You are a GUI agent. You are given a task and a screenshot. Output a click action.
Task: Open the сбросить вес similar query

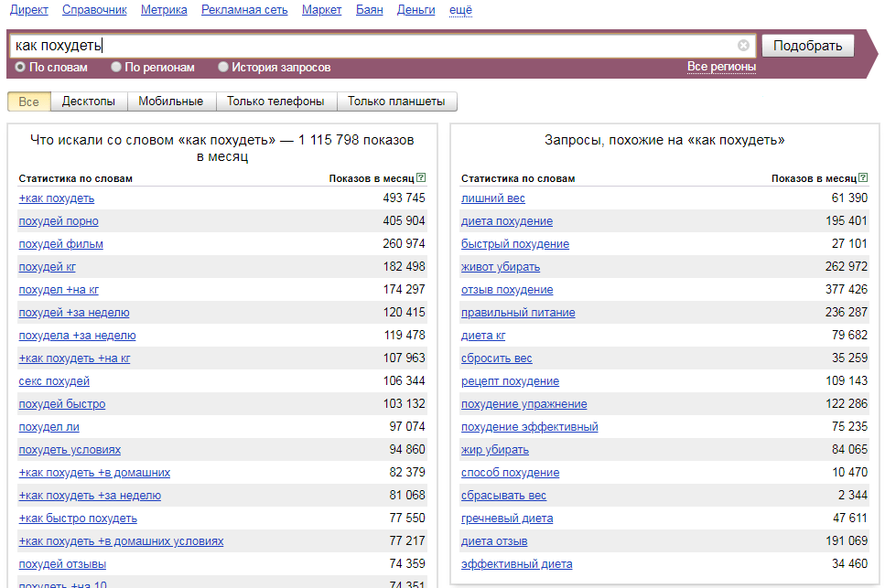click(497, 358)
